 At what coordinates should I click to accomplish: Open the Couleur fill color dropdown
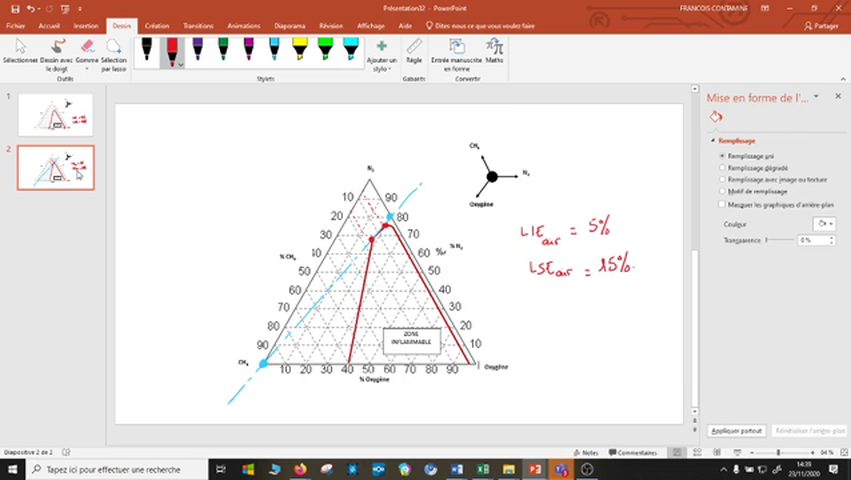coord(824,224)
